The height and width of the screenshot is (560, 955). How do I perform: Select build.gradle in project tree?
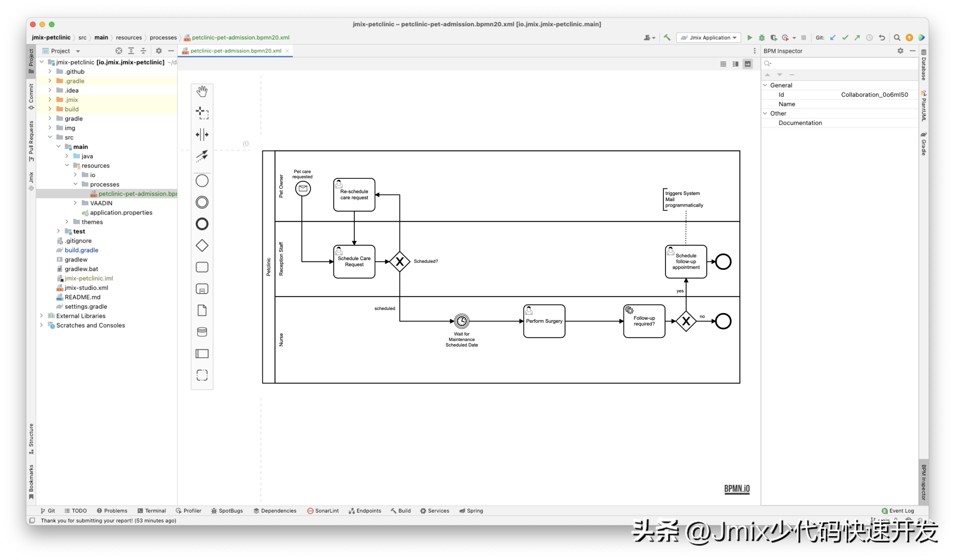click(82, 250)
